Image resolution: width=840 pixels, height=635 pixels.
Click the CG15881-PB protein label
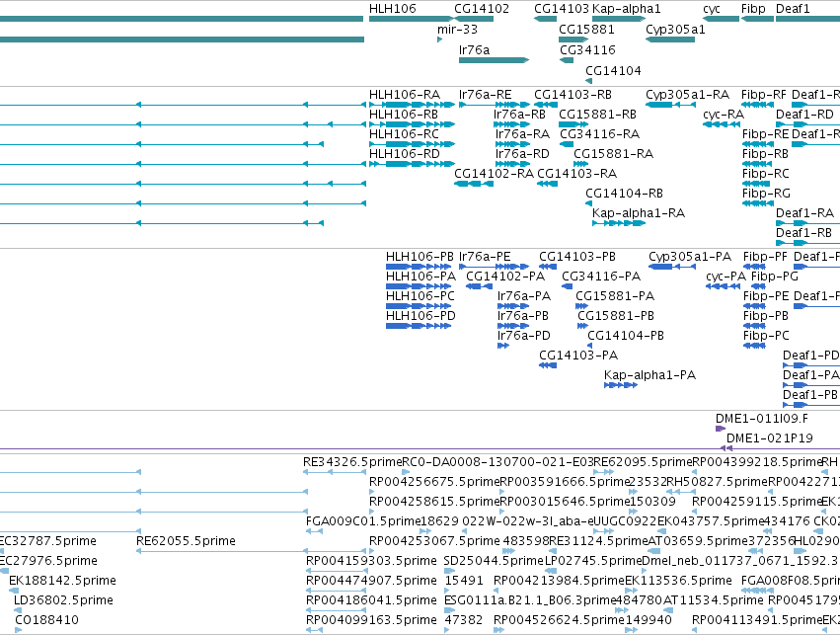pyautogui.click(x=616, y=316)
